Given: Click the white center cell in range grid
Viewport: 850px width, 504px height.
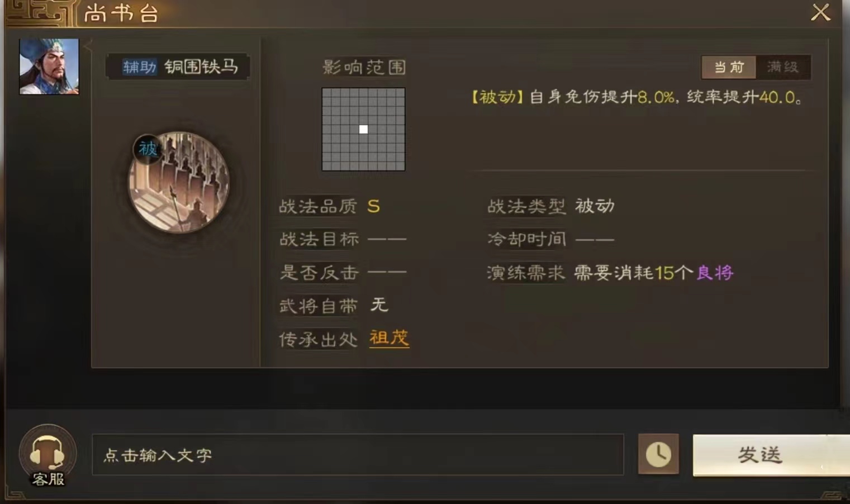Looking at the screenshot, I should [x=363, y=130].
